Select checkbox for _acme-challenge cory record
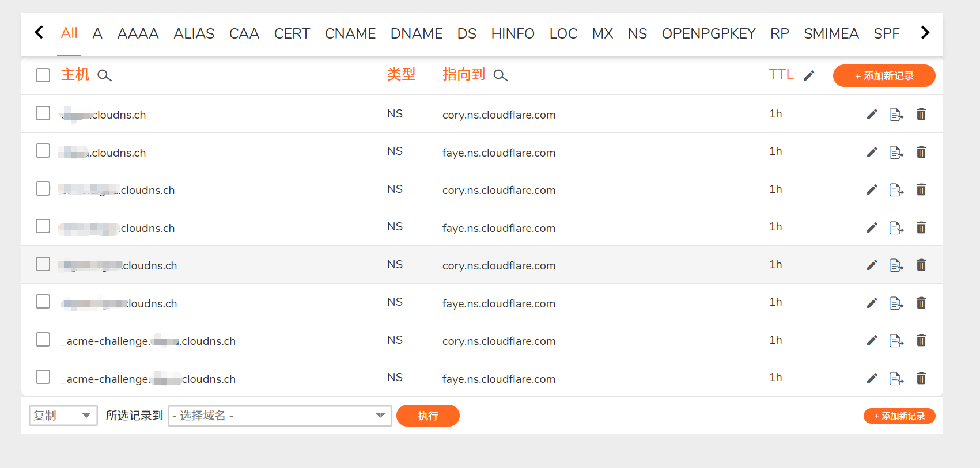Image resolution: width=980 pixels, height=468 pixels. [43, 340]
